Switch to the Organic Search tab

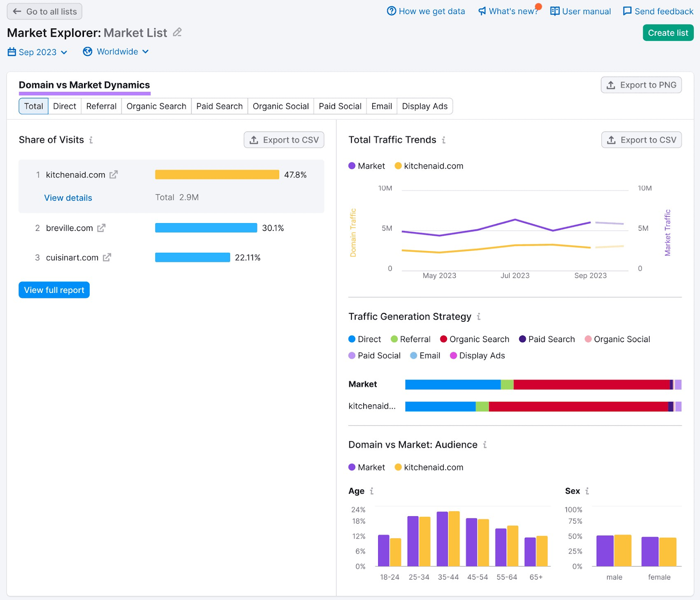(x=157, y=106)
